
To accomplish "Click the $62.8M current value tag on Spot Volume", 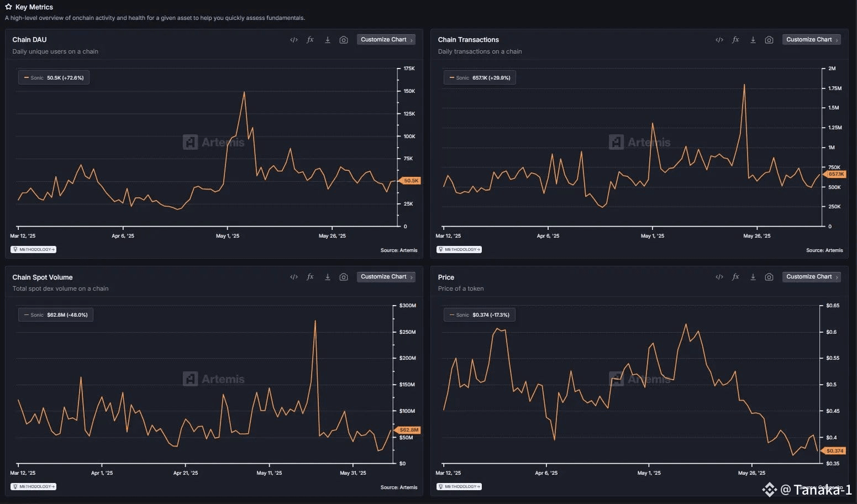I will [x=408, y=430].
